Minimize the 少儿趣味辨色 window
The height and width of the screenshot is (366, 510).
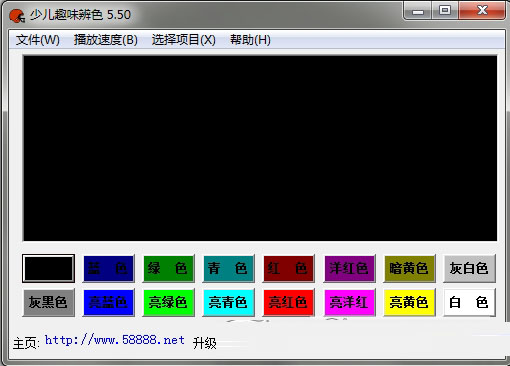418,11
